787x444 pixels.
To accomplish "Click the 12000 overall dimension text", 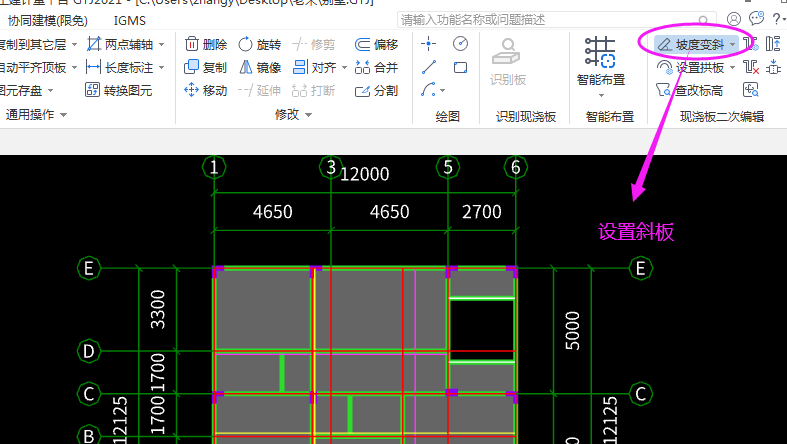I will pos(365,174).
